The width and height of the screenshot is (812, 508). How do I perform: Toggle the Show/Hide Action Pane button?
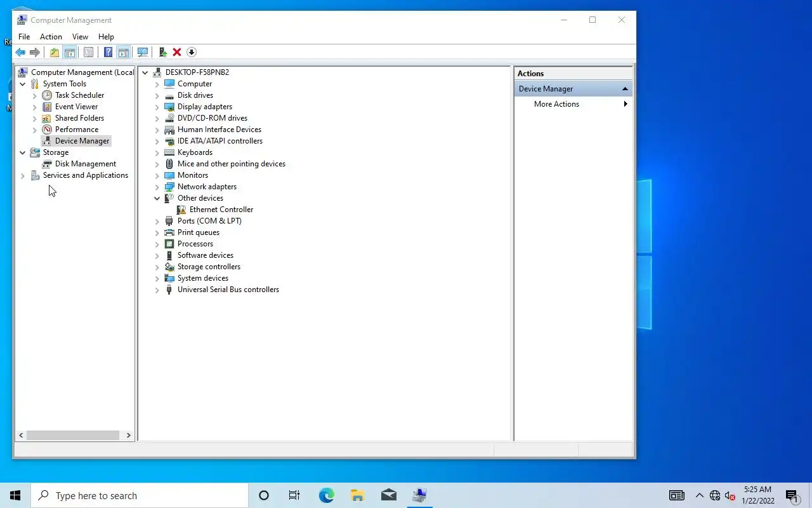coord(124,52)
